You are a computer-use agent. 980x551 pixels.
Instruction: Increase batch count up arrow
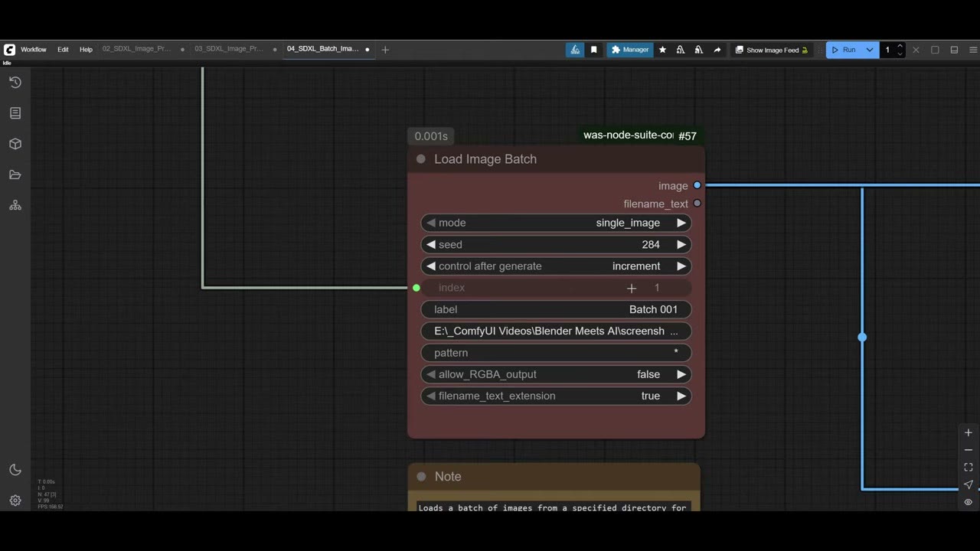coord(900,47)
